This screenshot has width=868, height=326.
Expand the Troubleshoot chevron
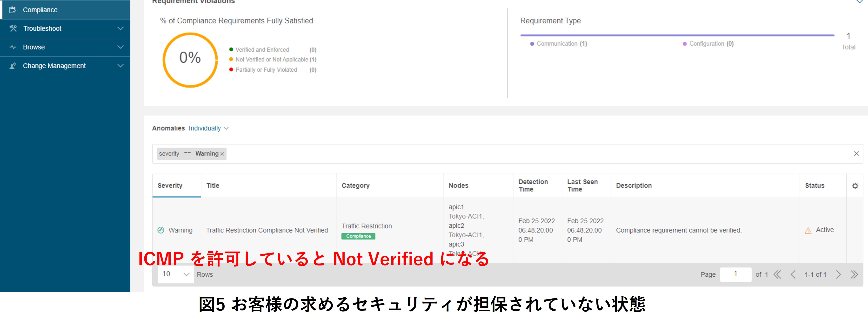120,28
